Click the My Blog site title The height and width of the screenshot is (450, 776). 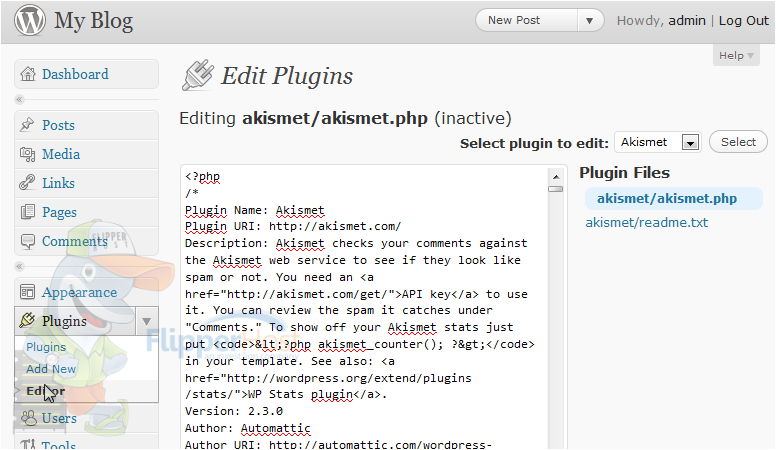94,21
